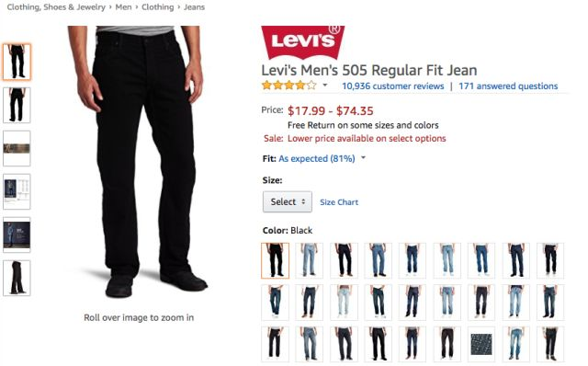Image resolution: width=588 pixels, height=366 pixels.
Task: Go to Jeans breadcrumb category
Action: point(194,6)
